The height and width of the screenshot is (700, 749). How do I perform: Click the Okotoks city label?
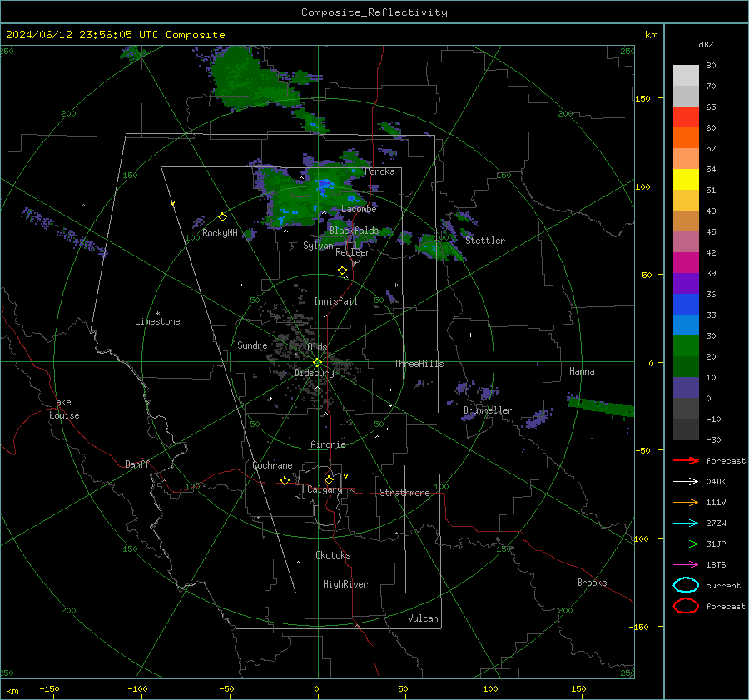tap(333, 555)
